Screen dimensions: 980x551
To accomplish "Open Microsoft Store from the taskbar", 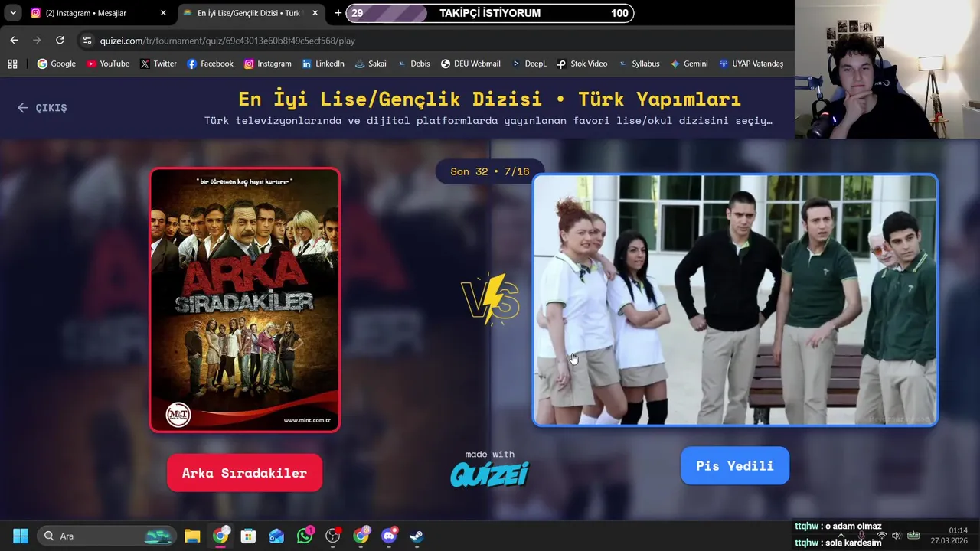I will click(248, 536).
